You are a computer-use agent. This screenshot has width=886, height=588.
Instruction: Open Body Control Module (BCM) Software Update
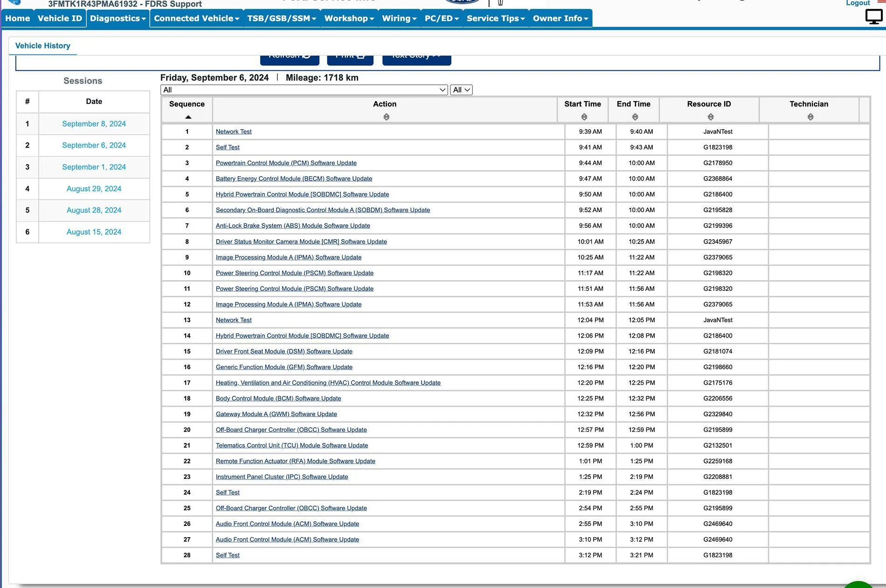278,399
